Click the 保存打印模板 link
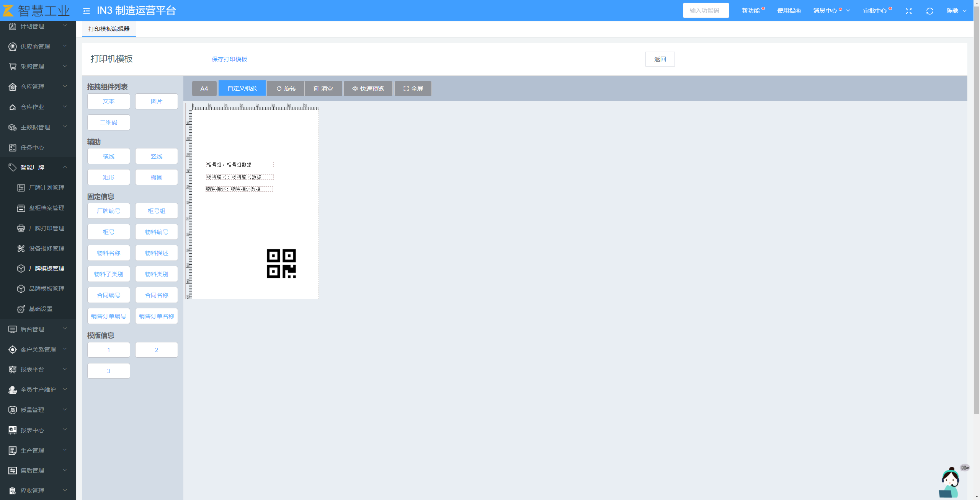The image size is (980, 500). click(x=229, y=59)
